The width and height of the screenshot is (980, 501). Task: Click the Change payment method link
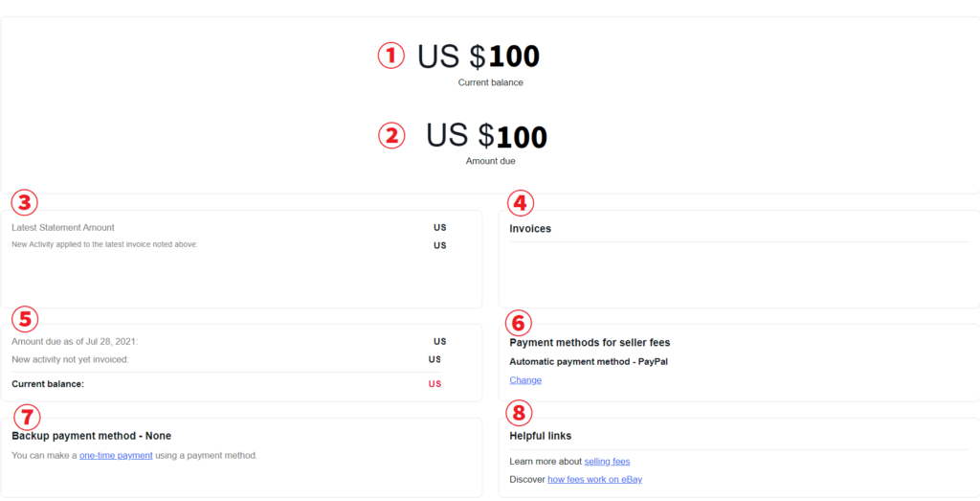pos(525,380)
